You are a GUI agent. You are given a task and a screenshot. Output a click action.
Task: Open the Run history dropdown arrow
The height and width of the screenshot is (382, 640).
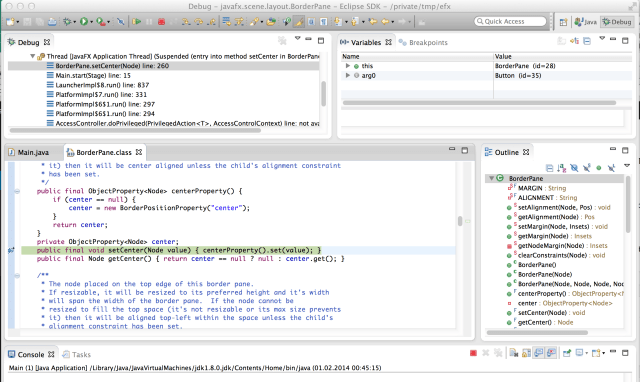[x=91, y=22]
